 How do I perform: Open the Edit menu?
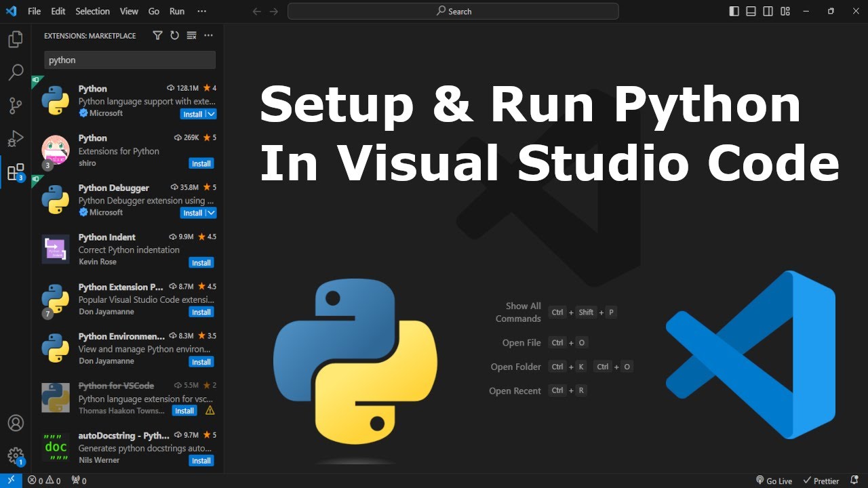[58, 12]
